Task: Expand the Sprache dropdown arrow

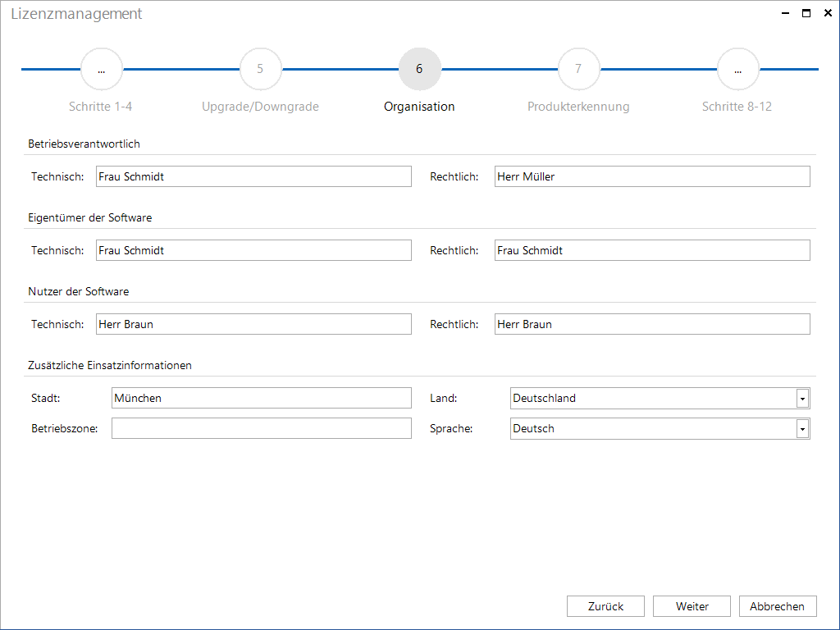Action: [x=802, y=429]
